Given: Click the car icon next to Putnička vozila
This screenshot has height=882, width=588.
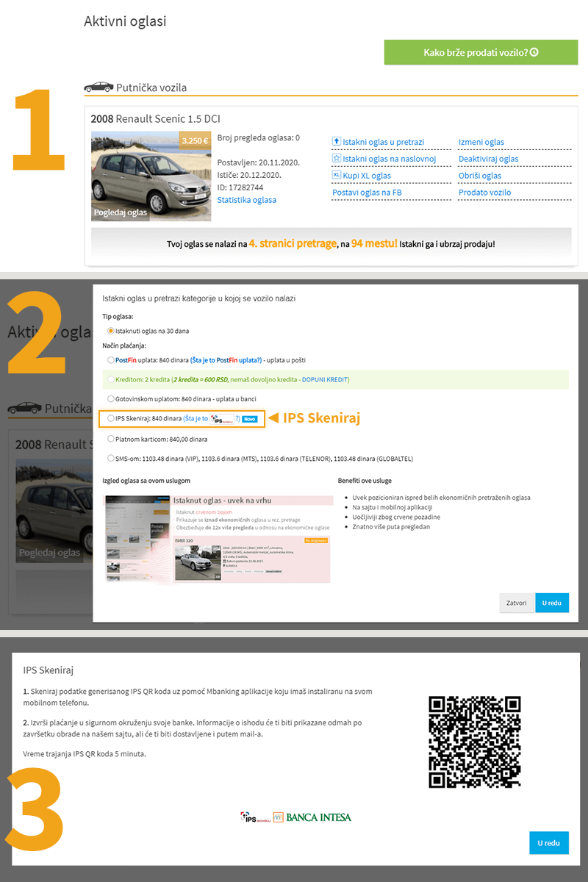Looking at the screenshot, I should [98, 87].
